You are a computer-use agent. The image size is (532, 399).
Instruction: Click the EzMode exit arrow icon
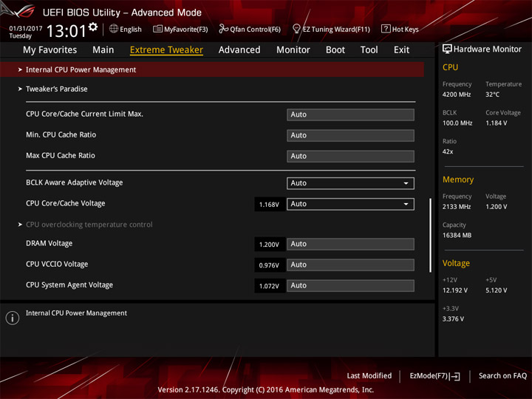tap(455, 376)
